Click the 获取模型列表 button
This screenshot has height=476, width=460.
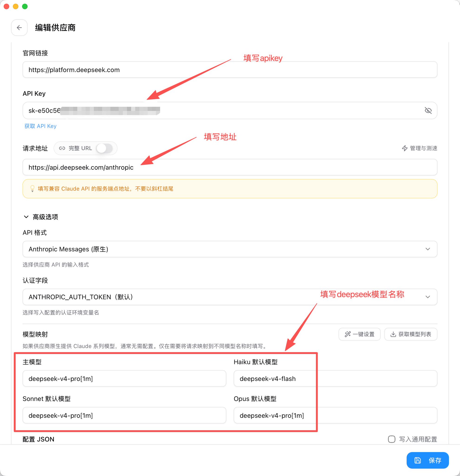(x=411, y=334)
